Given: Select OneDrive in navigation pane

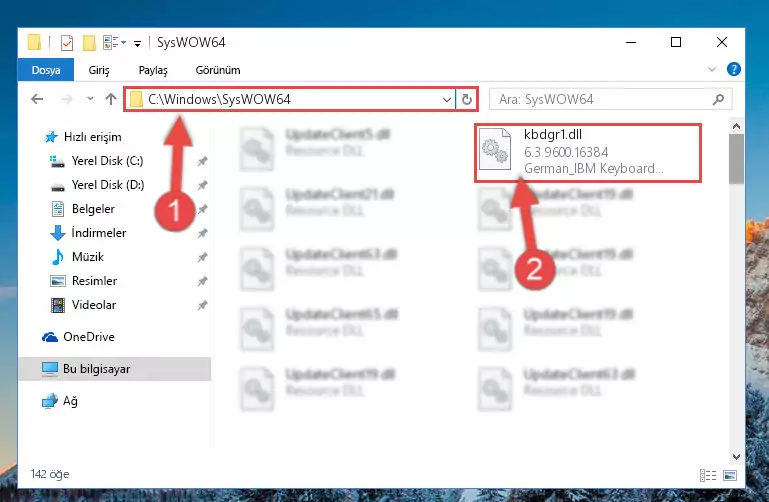Looking at the screenshot, I should pyautogui.click(x=89, y=337).
